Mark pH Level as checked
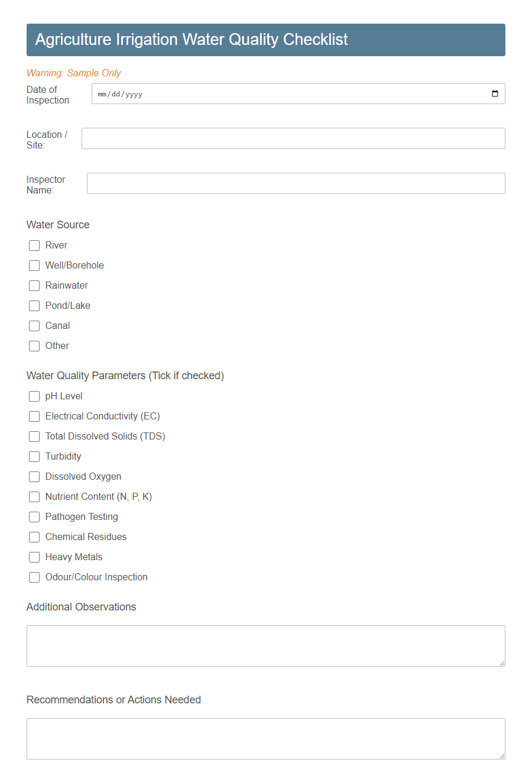The width and height of the screenshot is (532, 769). pos(34,396)
